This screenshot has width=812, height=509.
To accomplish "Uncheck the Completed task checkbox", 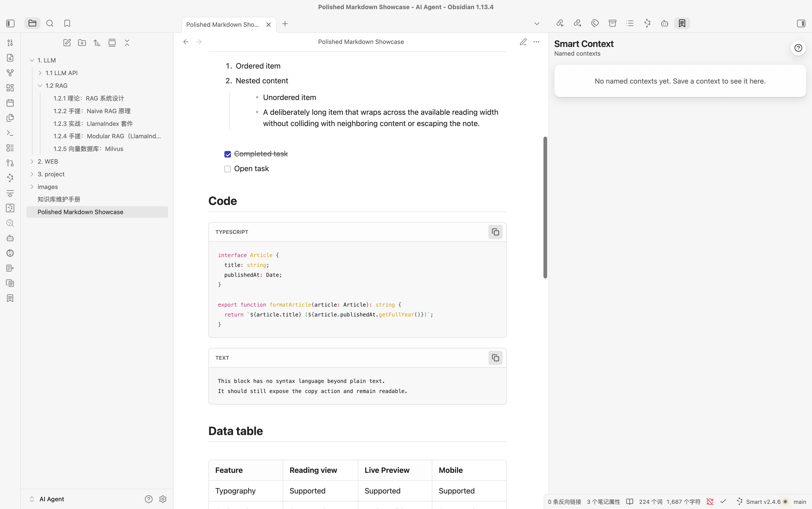I will (x=228, y=154).
